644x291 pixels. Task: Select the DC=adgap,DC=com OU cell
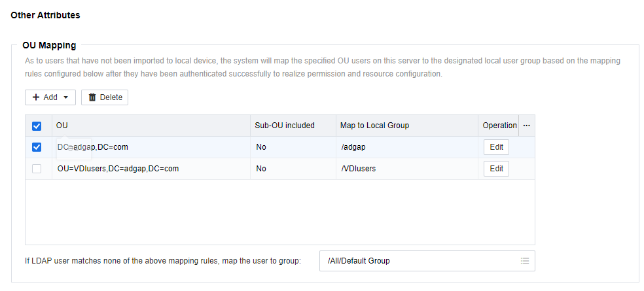[92, 147]
